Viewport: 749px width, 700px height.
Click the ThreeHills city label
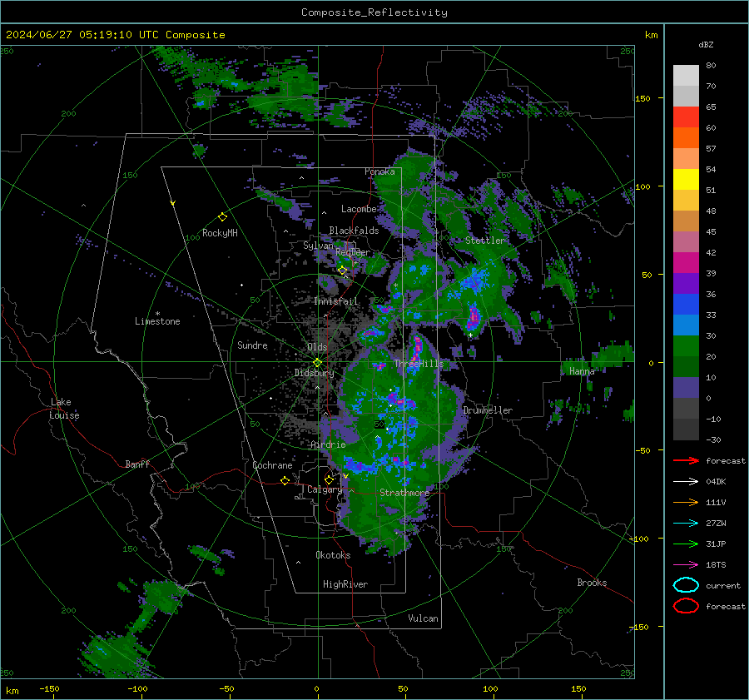click(419, 364)
